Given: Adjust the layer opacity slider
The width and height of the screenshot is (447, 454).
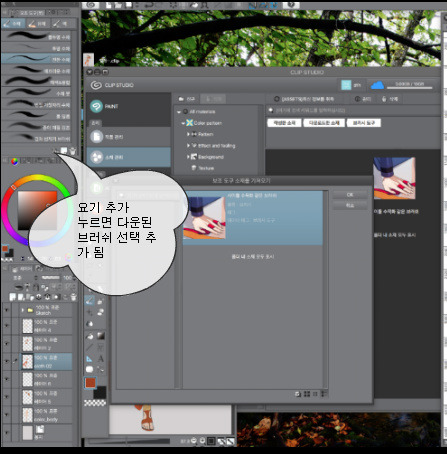Looking at the screenshot, I should click(x=51, y=278).
